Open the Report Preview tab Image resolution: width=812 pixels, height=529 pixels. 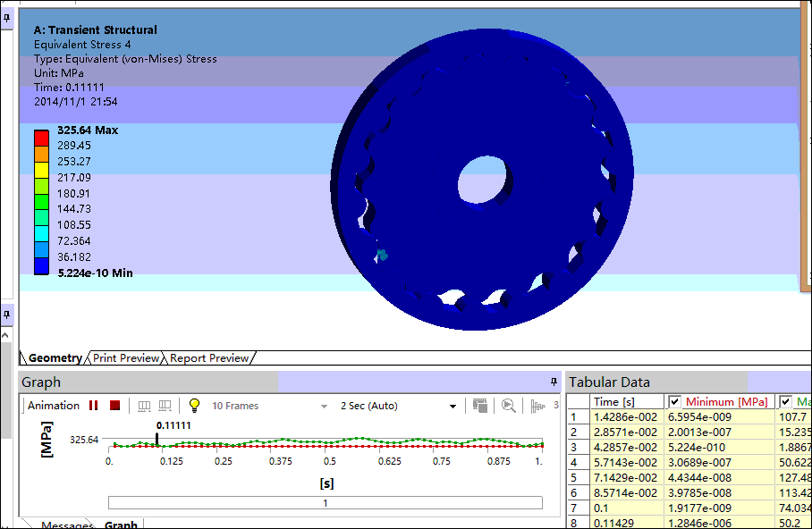pyautogui.click(x=209, y=358)
